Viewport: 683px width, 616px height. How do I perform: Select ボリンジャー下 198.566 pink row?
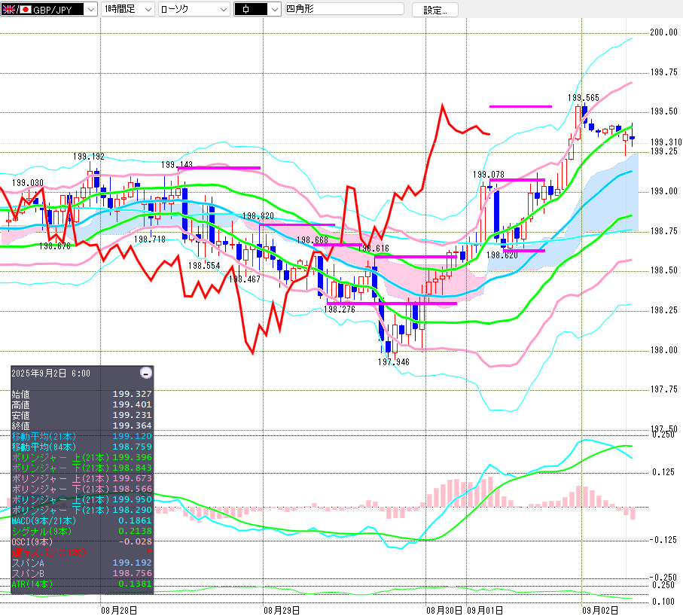pos(81,489)
